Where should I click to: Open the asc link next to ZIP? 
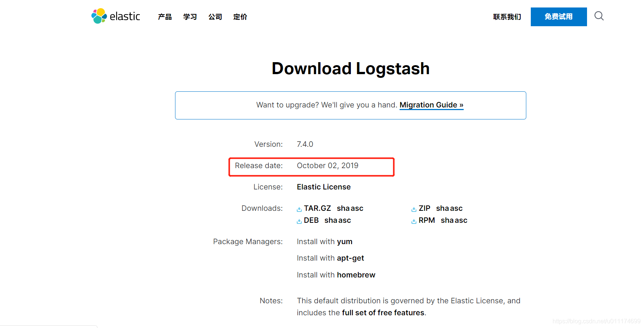pos(456,208)
